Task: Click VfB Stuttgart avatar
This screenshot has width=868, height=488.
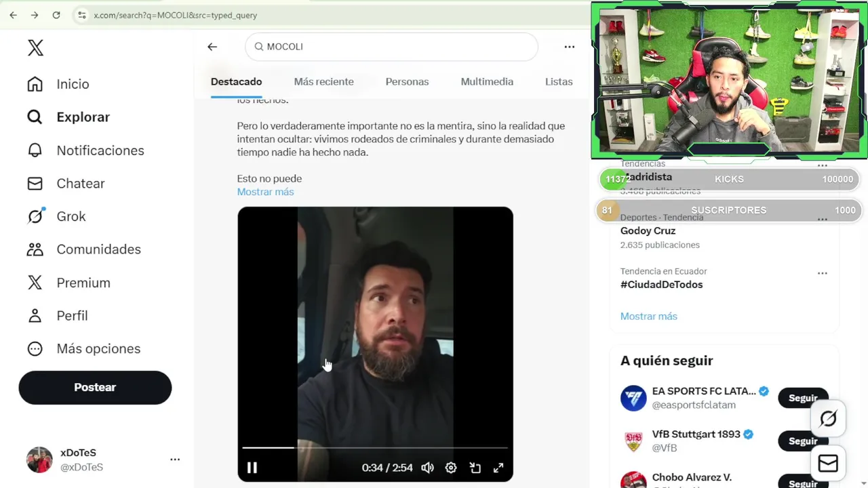Action: 633,441
